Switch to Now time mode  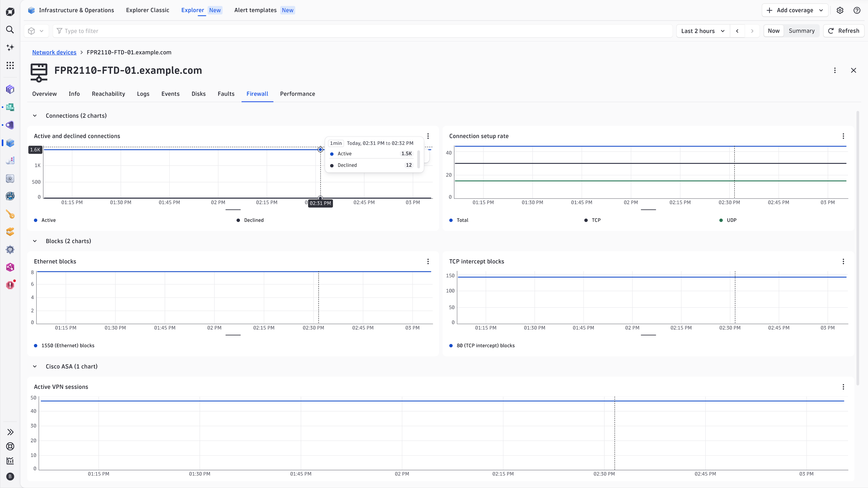click(774, 31)
